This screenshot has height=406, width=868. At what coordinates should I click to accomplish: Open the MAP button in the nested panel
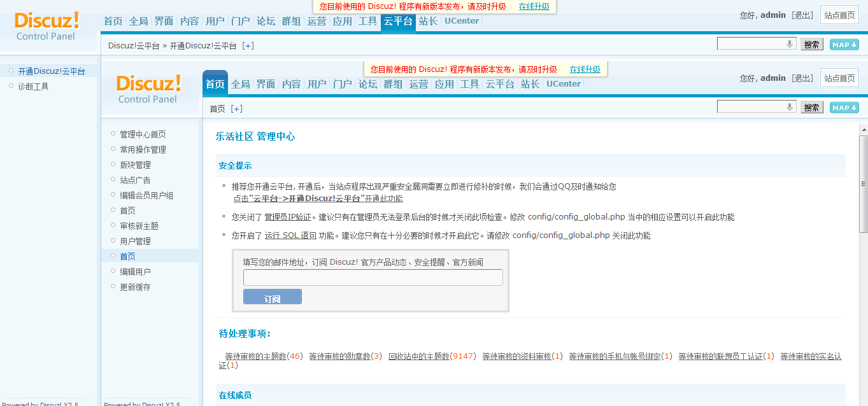pyautogui.click(x=844, y=108)
